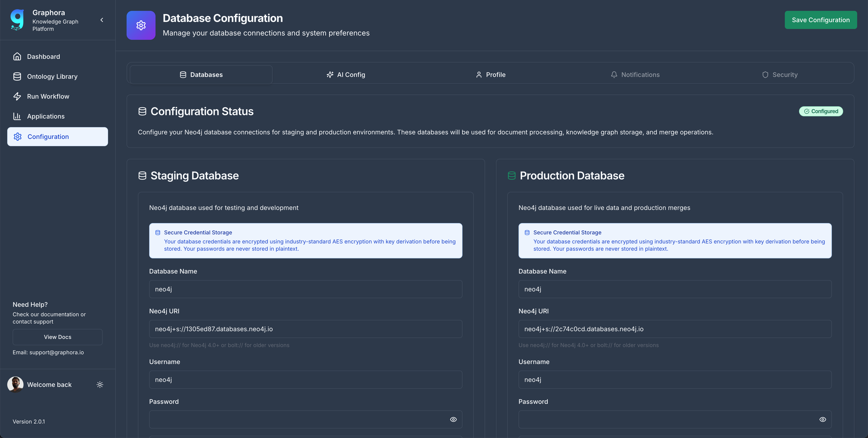Click the sparkle icon on AI Config tab
This screenshot has width=868, height=438.
click(x=330, y=74)
